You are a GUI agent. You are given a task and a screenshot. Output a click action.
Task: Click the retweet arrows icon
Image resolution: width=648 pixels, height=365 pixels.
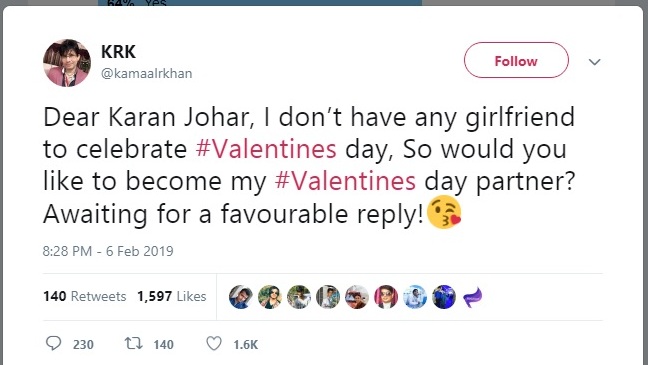134,344
